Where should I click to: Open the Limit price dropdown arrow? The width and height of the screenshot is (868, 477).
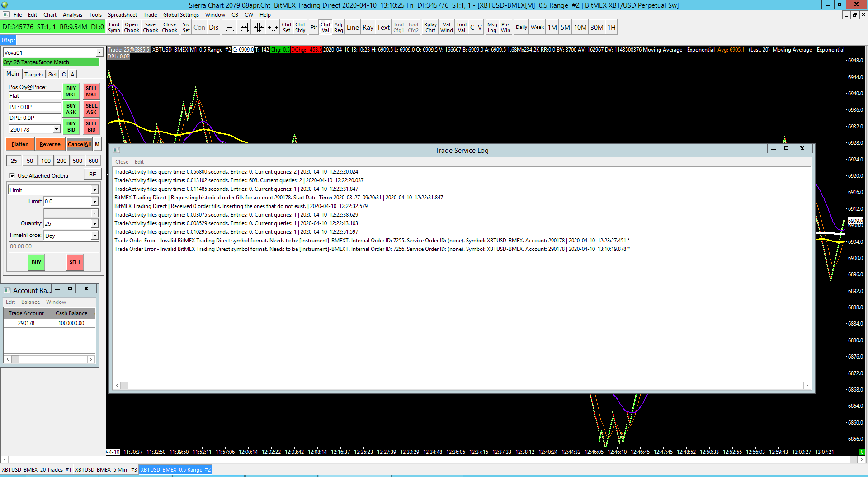pyautogui.click(x=94, y=202)
